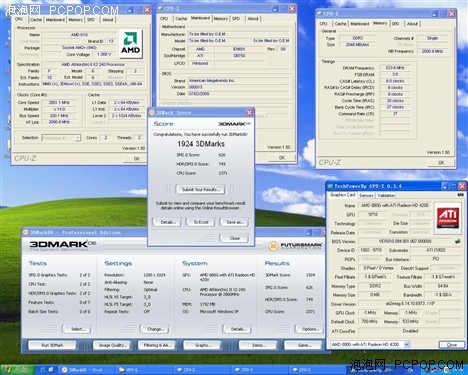The image size is (468, 375).
Task: Click the Graphs button in 3DMark06
Action: [x=203, y=345]
